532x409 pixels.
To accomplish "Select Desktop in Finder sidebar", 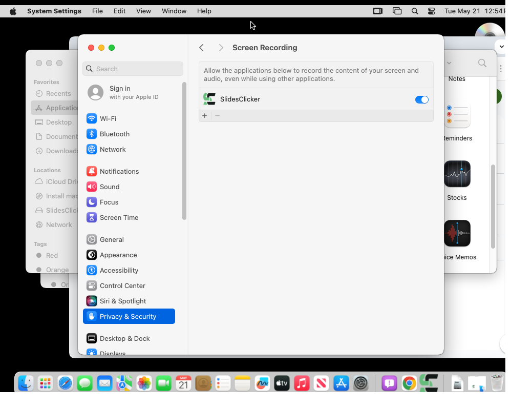I will (x=54, y=122).
